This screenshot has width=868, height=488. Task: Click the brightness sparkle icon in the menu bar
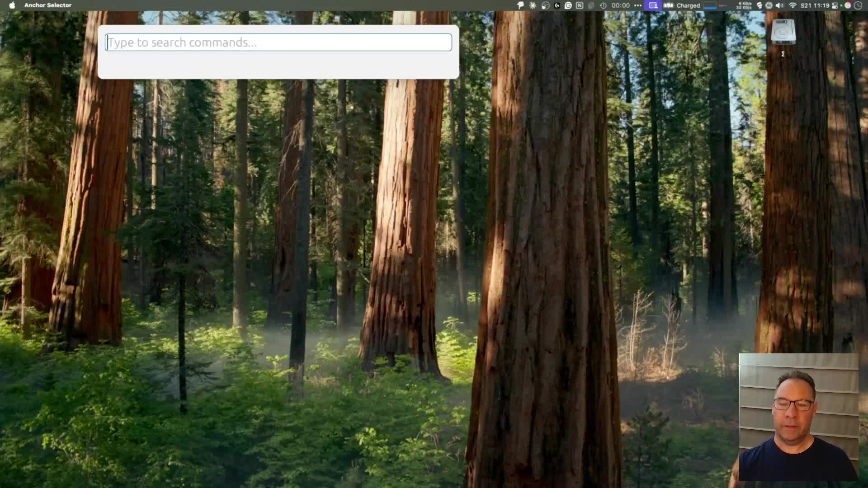click(532, 5)
